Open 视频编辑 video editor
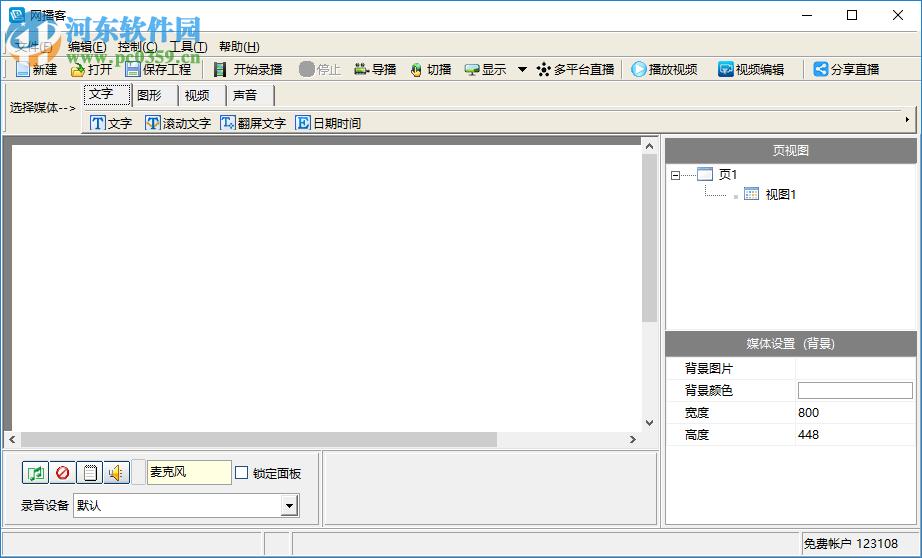The height and width of the screenshot is (558, 922). (751, 69)
